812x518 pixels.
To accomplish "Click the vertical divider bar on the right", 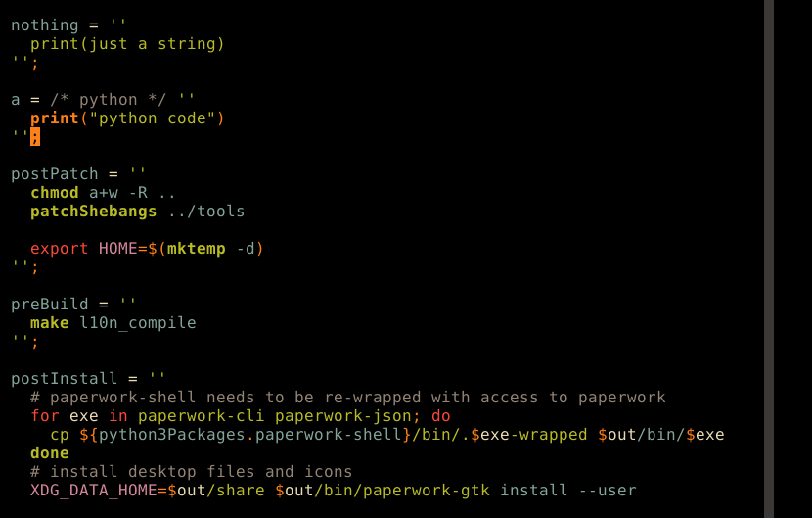I will tap(769, 259).
